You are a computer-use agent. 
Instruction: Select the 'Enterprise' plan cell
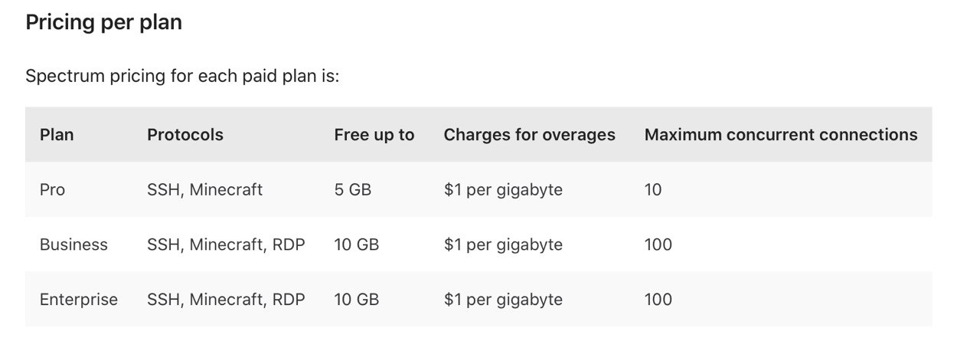[79, 300]
